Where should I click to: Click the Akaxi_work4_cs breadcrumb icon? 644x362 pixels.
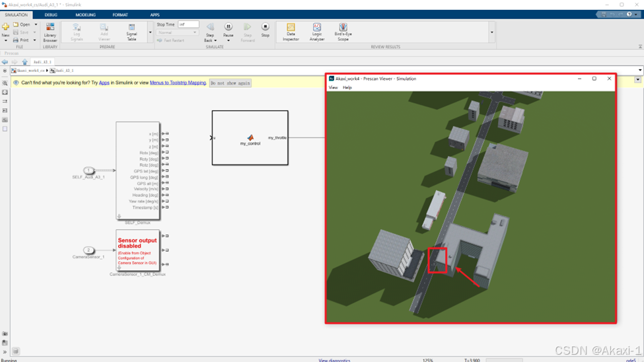[x=14, y=71]
